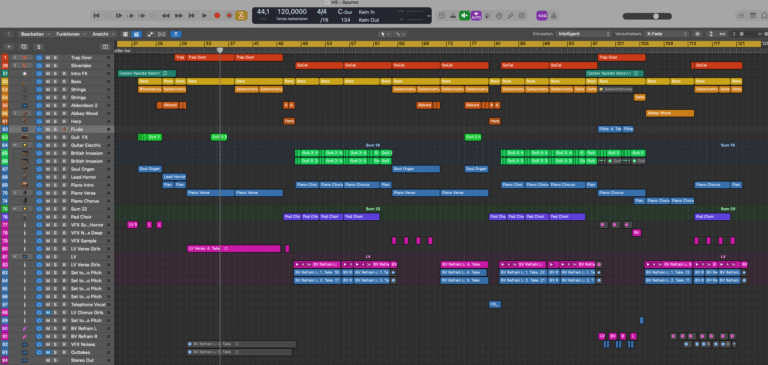Expand the Silverlake track stack
The width and height of the screenshot is (768, 365).
[15, 66]
